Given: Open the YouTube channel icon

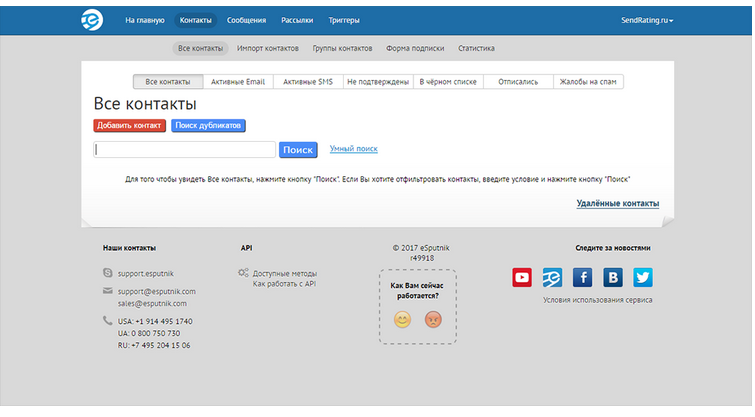Looking at the screenshot, I should [x=522, y=277].
